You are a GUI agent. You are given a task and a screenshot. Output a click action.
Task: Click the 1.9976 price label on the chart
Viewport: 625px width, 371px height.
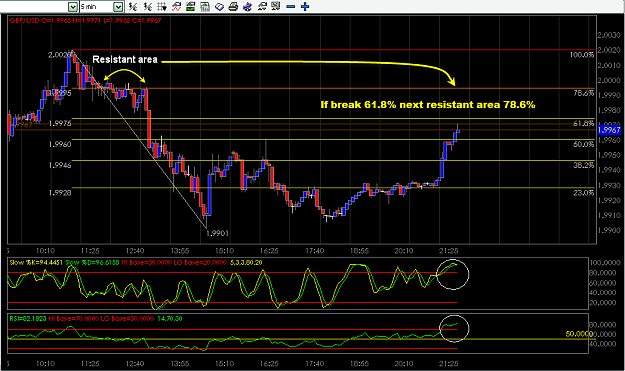pos(60,124)
